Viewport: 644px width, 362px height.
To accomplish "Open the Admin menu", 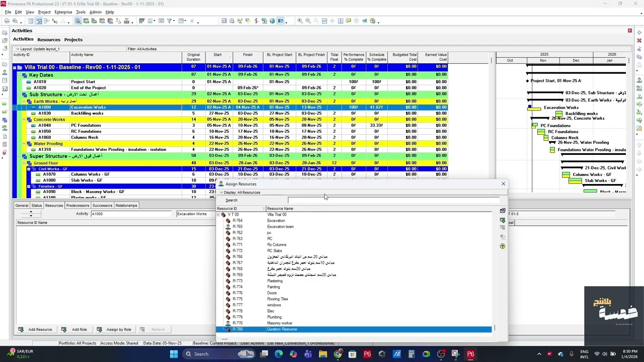I will 95,12.
